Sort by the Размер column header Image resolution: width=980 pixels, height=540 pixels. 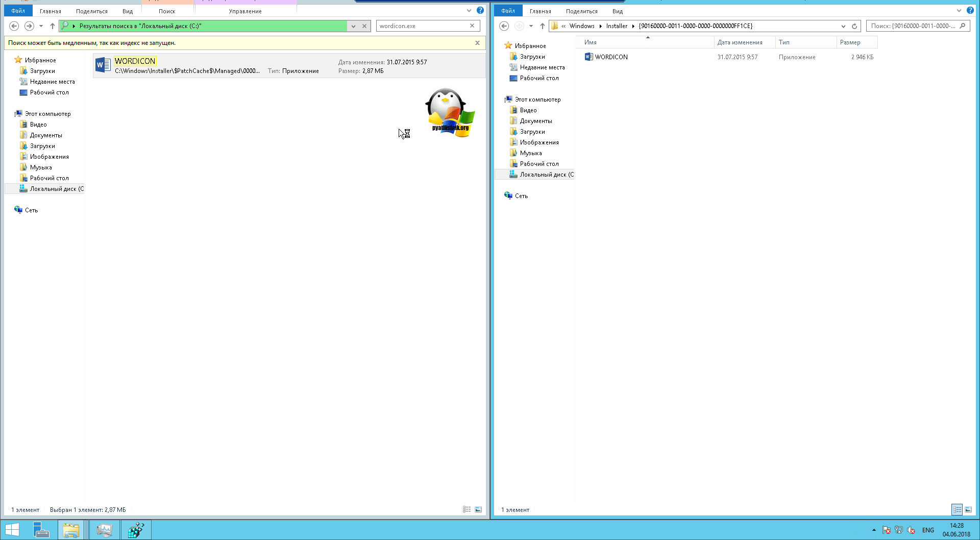coord(850,42)
